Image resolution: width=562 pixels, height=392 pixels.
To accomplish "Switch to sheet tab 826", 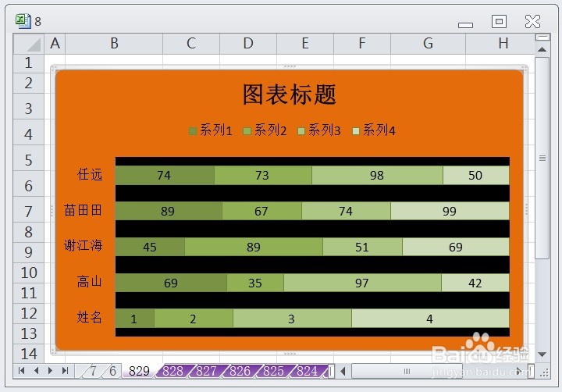I will point(240,371).
